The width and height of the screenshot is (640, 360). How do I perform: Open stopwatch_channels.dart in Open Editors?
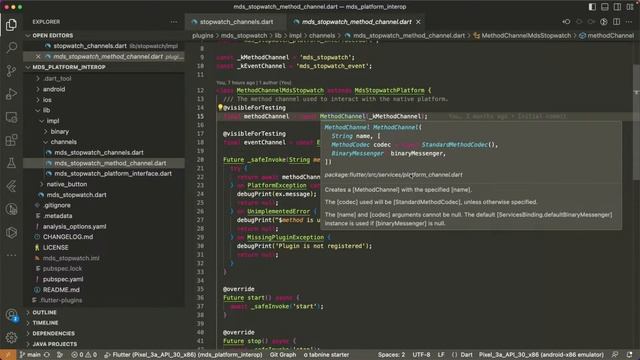coord(90,46)
